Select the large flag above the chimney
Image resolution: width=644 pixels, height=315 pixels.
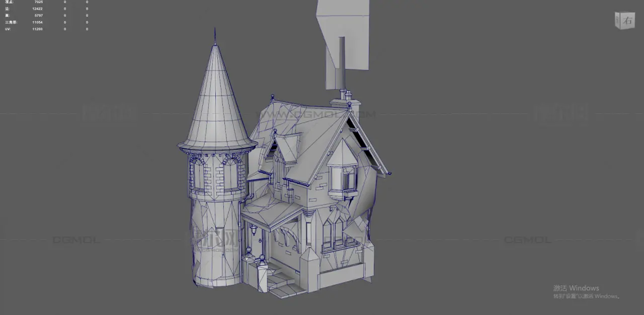tap(347, 35)
